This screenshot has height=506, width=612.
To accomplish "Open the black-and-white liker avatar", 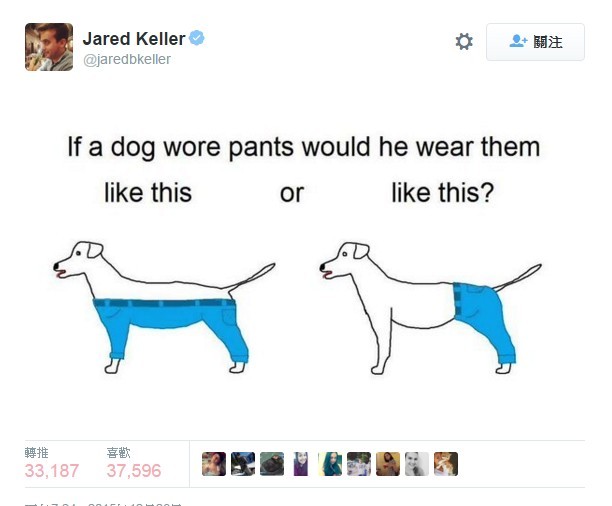I will tap(417, 464).
